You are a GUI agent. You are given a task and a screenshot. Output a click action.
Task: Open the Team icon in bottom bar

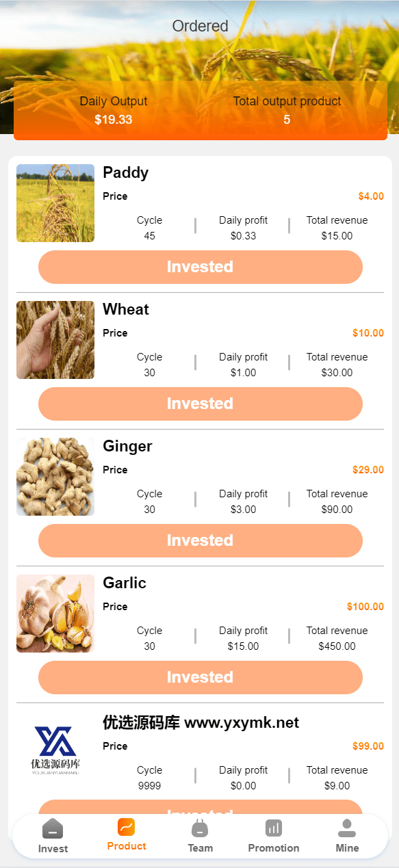pyautogui.click(x=200, y=828)
